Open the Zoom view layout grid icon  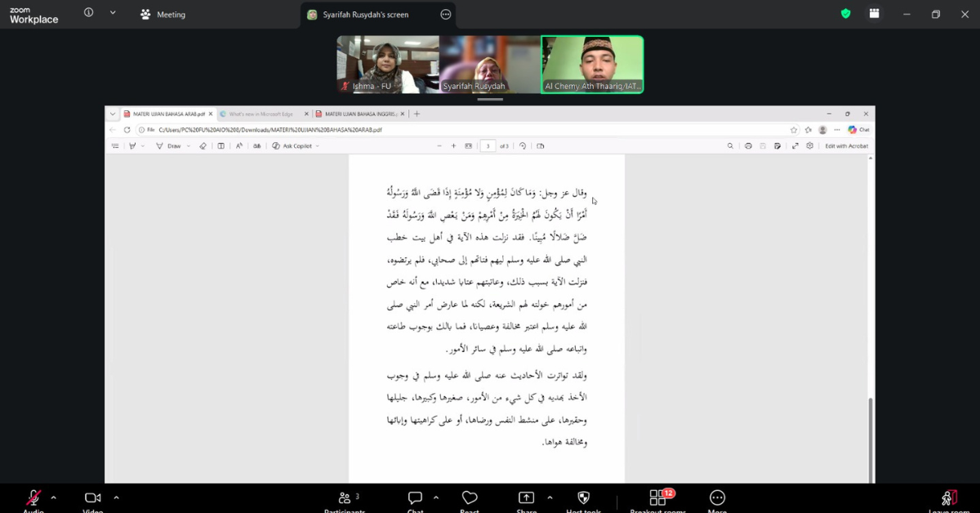(x=875, y=14)
